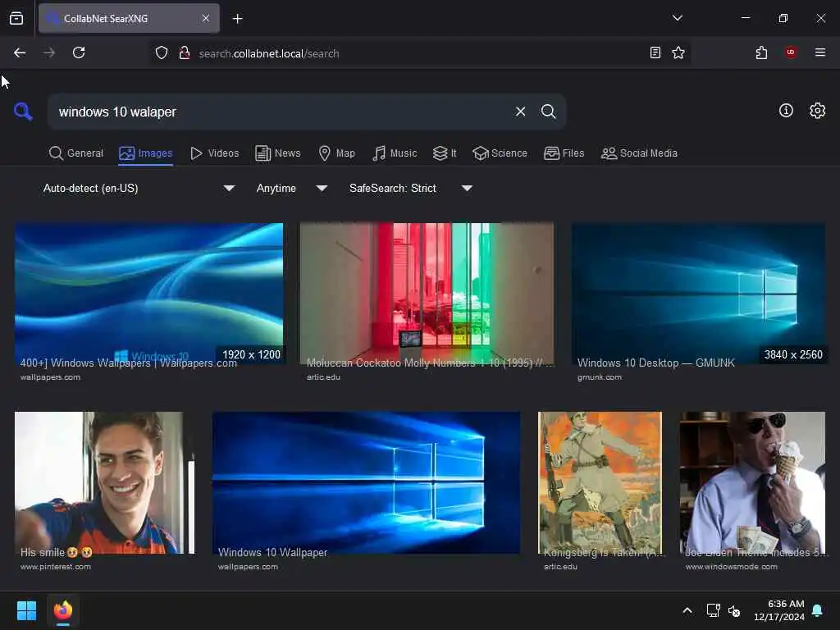Switch to the News tab
This screenshot has height=630, width=840.
pos(278,153)
